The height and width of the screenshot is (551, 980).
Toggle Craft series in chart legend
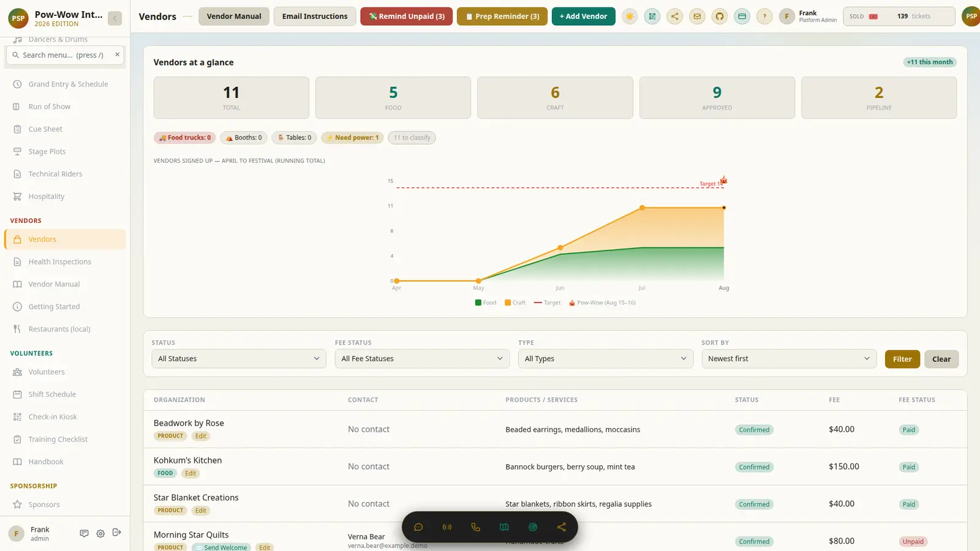click(515, 302)
